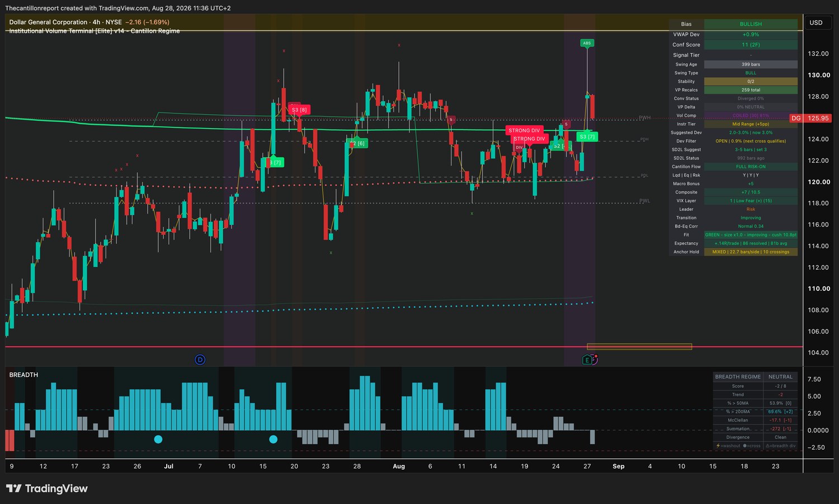This screenshot has width=839, height=504.
Task: Click the GREEN - size x1.0 Fit value
Action: tap(751, 235)
